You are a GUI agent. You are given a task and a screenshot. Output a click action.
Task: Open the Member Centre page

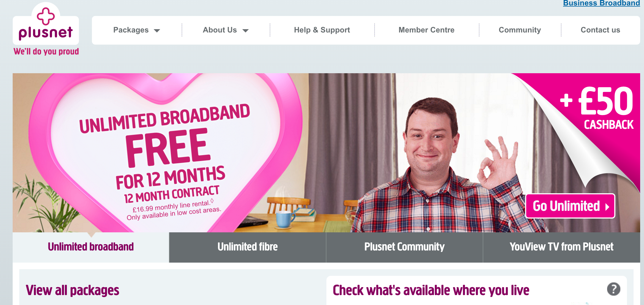point(426,30)
